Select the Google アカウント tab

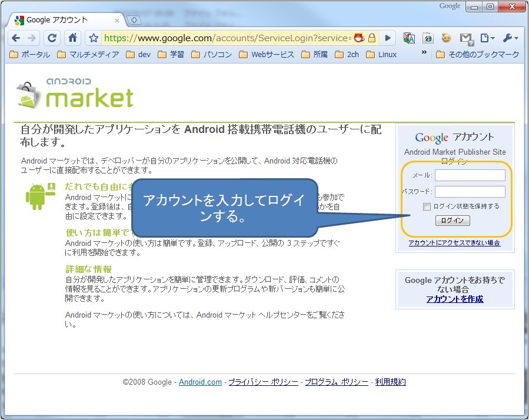click(66, 20)
